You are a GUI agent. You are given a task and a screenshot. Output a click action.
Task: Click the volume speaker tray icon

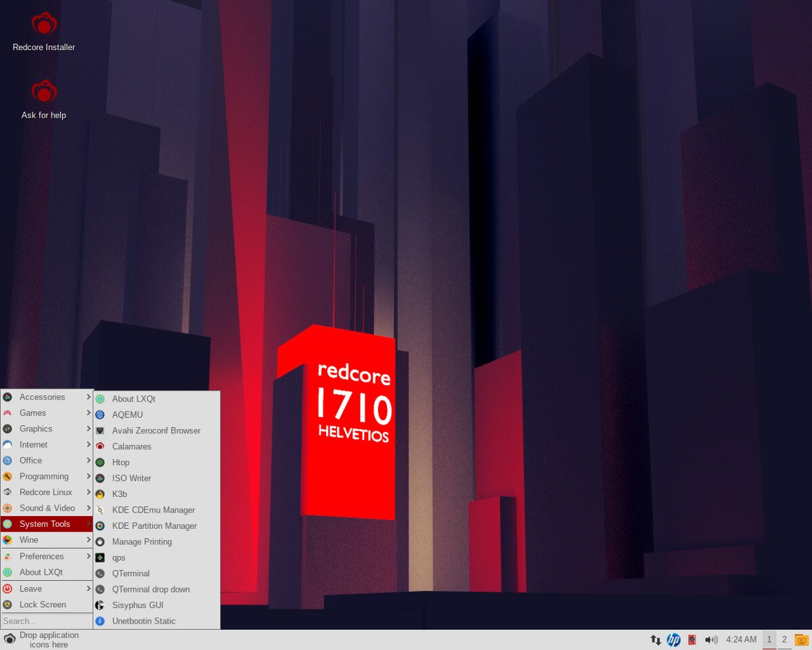(710, 639)
